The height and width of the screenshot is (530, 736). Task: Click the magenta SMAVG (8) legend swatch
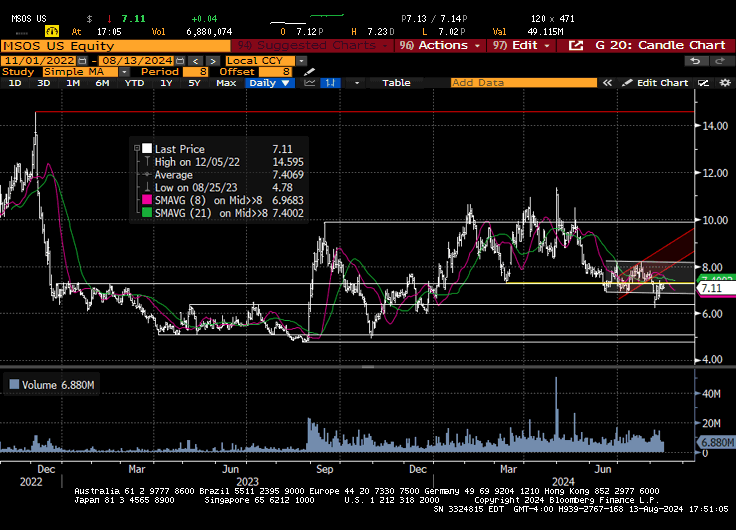[147, 200]
